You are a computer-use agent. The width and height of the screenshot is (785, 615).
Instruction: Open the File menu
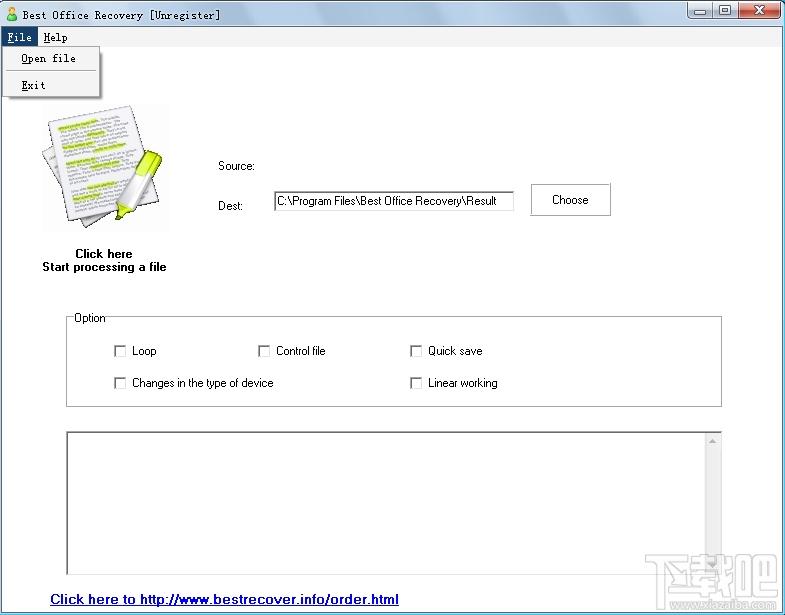click(20, 37)
